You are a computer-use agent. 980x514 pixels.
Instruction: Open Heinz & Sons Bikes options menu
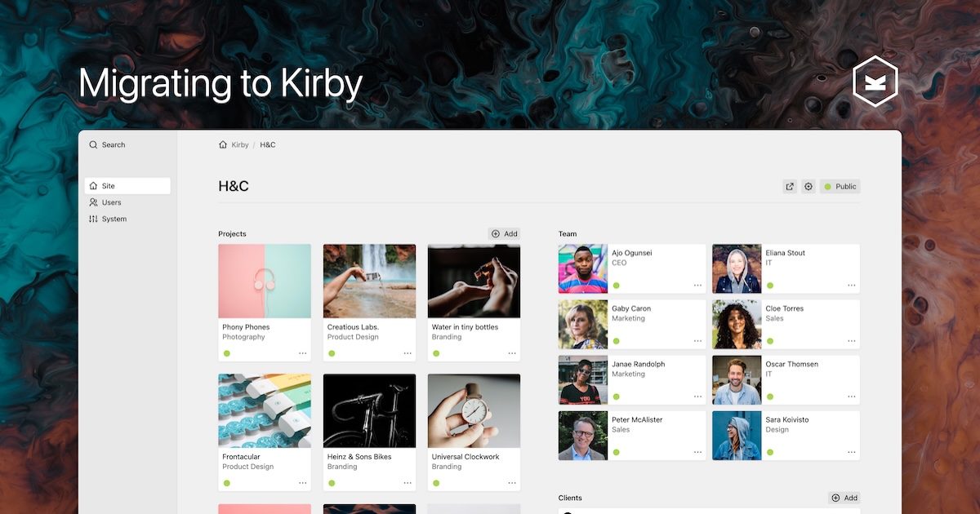pos(408,482)
